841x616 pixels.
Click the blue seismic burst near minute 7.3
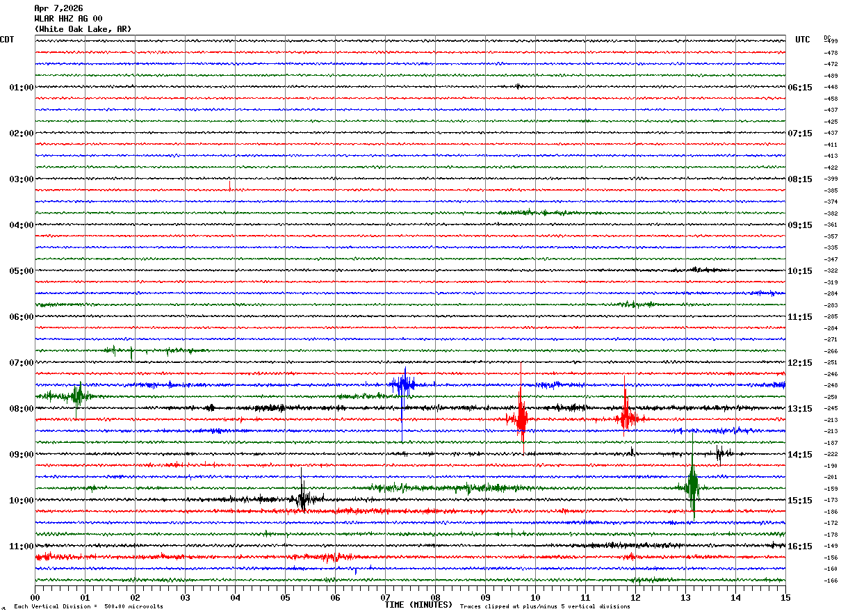point(402,384)
